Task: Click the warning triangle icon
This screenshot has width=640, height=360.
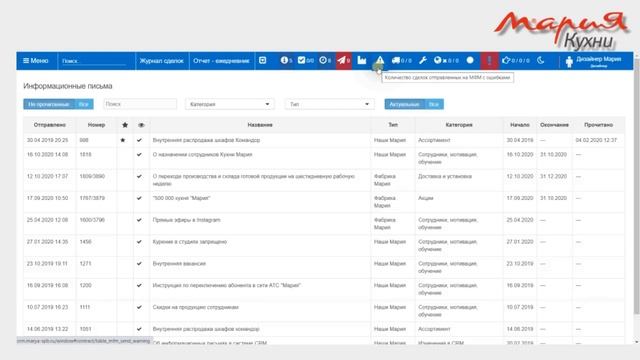Action: point(380,60)
